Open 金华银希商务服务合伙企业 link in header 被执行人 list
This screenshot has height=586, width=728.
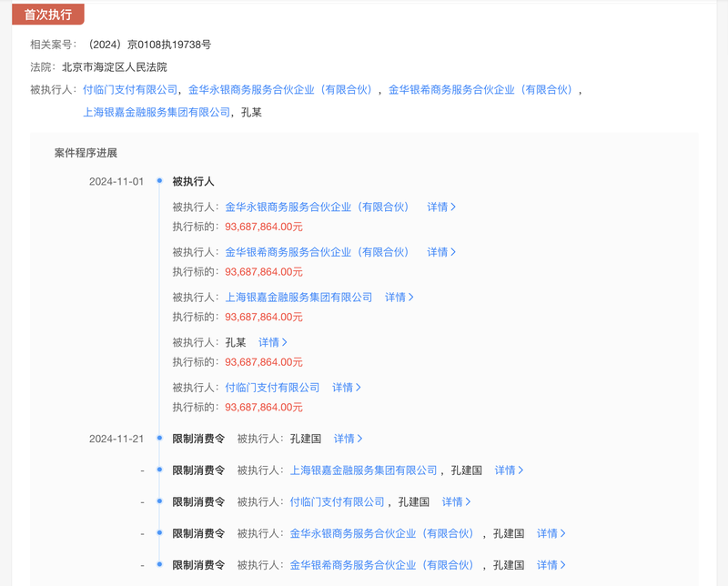[x=481, y=89]
